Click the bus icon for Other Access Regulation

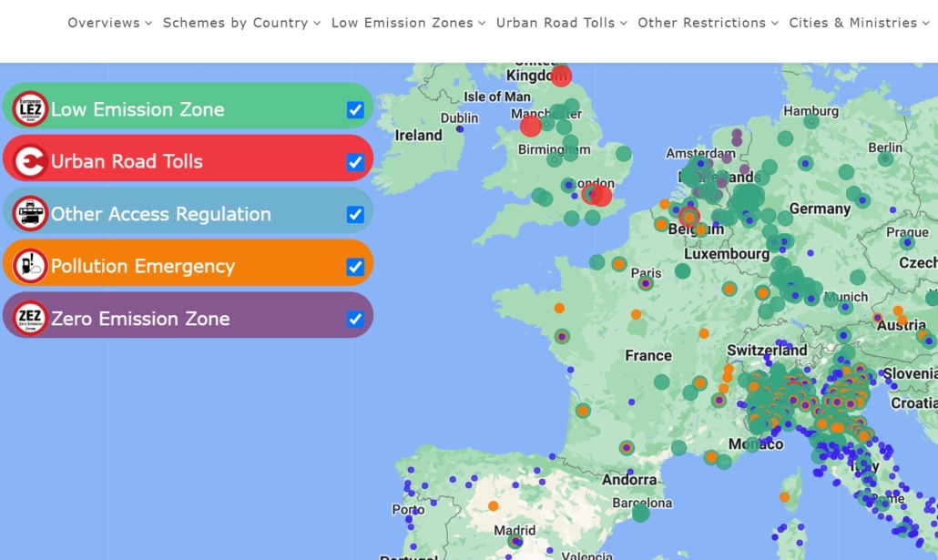29,212
